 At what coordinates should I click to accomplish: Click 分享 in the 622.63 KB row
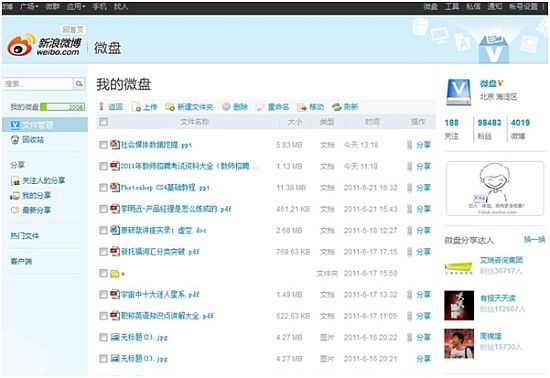(x=423, y=316)
